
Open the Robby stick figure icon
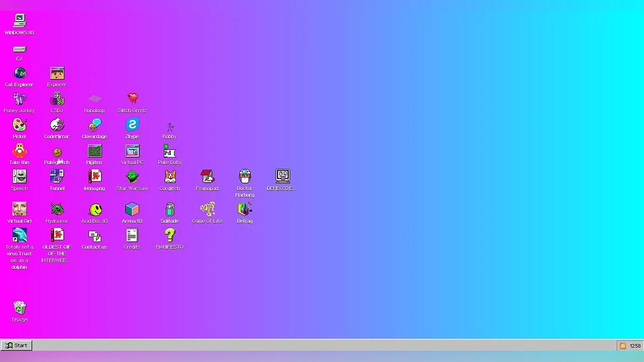pos(170,127)
